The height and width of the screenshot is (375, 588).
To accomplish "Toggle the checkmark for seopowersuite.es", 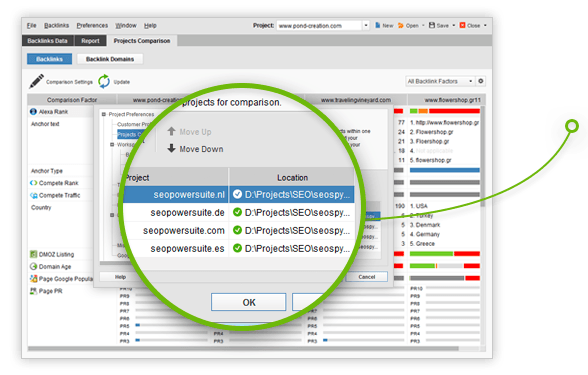I will (x=237, y=248).
